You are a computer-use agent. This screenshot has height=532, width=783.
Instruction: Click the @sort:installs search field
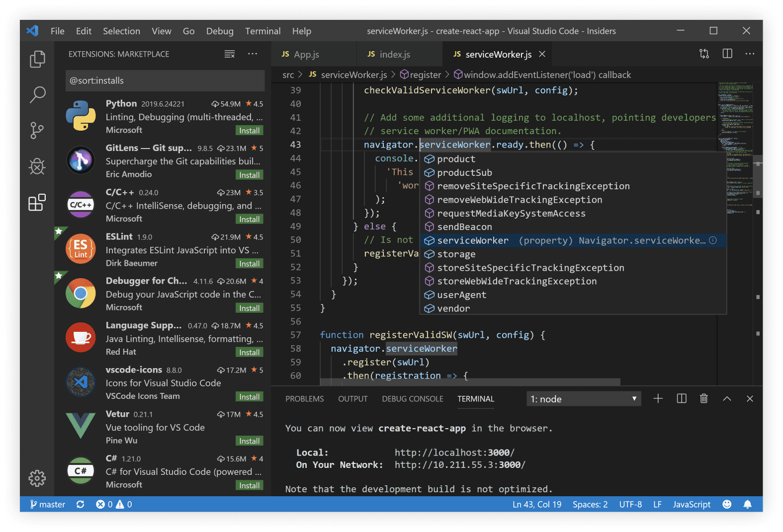pos(165,80)
